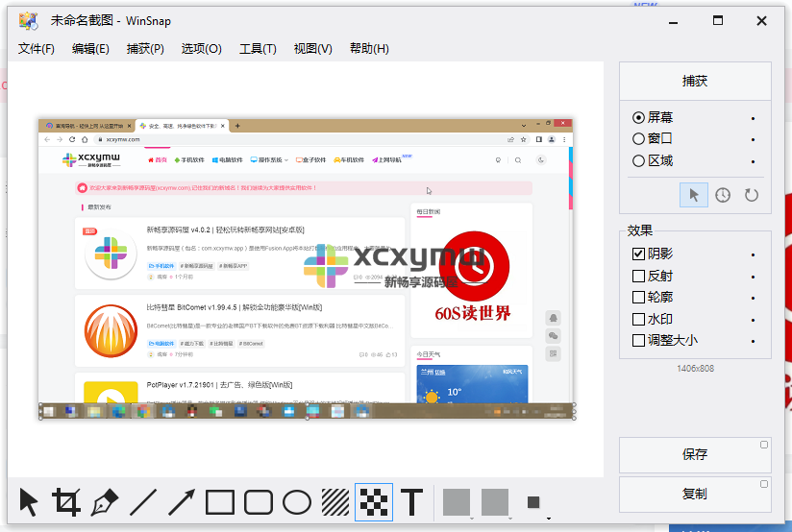Toggle the include mouse cursor icon

pos(694,195)
